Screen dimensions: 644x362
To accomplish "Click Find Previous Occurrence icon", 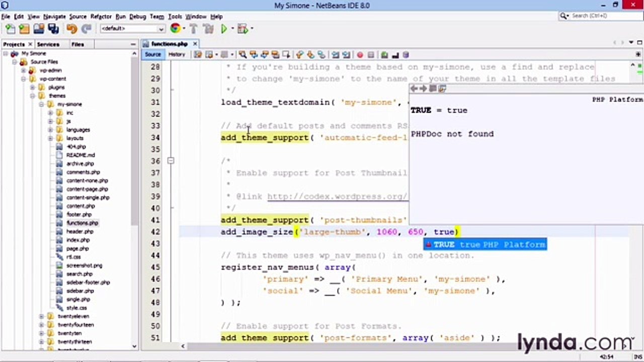I will (254, 54).
